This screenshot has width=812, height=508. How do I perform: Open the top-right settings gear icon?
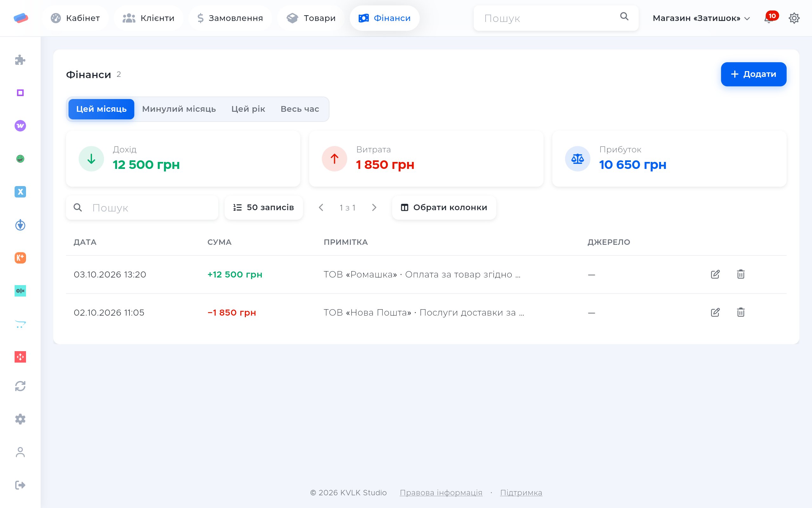pyautogui.click(x=794, y=18)
